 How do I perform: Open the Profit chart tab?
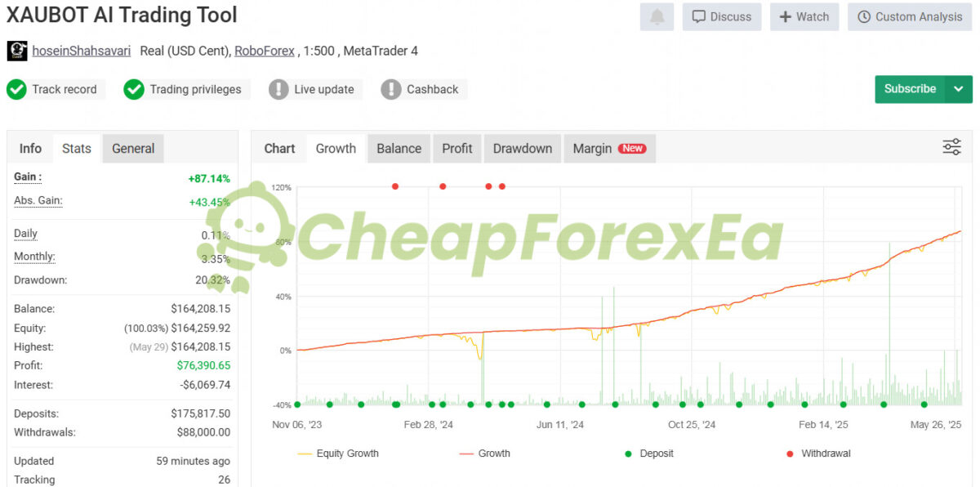457,149
